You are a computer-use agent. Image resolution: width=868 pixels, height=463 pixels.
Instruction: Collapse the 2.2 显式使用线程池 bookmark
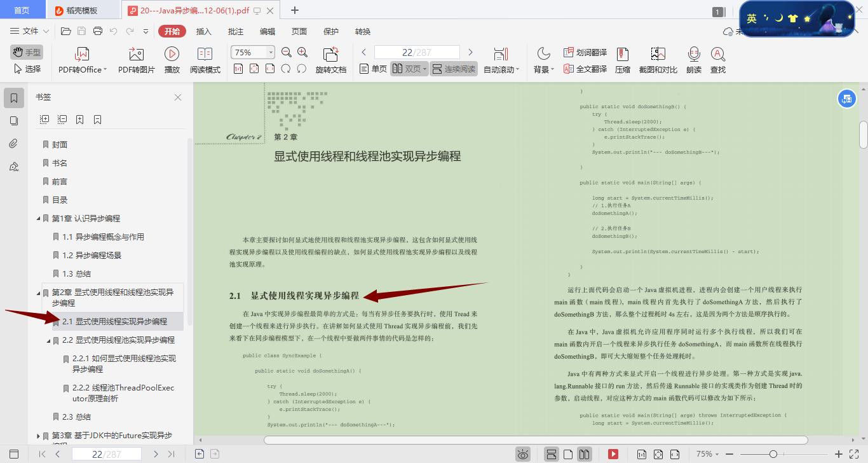(49, 341)
